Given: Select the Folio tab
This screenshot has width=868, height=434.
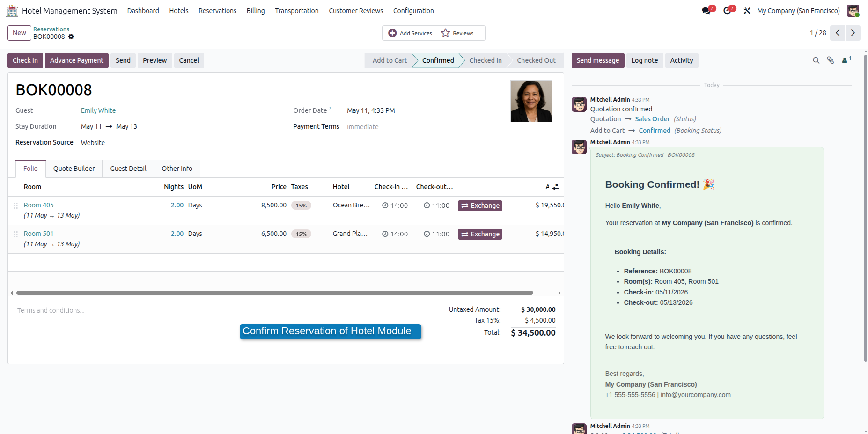Looking at the screenshot, I should click(x=30, y=169).
